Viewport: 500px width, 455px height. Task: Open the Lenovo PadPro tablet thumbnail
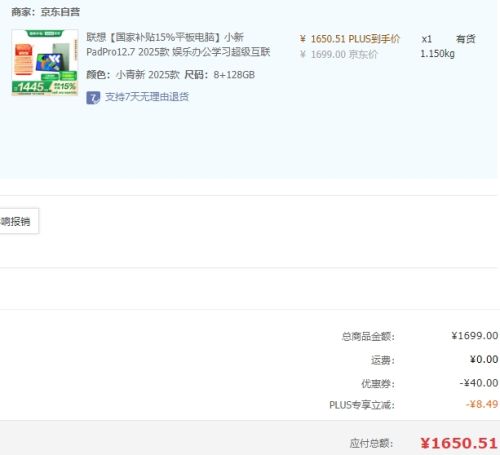[45, 62]
